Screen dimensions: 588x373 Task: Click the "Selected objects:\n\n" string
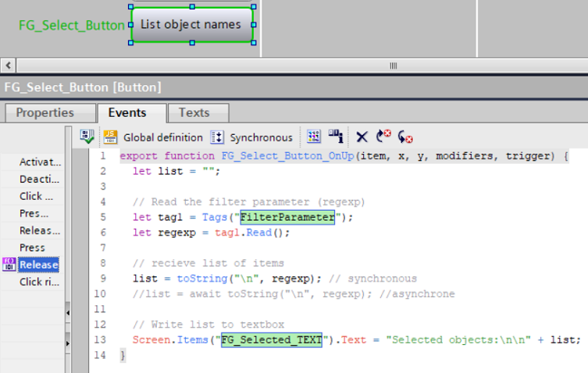458,340
